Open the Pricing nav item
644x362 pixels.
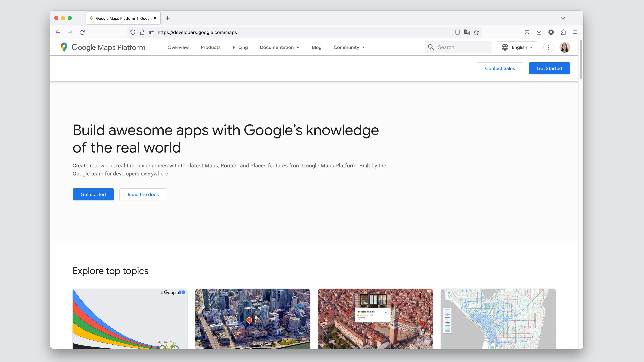pyautogui.click(x=240, y=47)
